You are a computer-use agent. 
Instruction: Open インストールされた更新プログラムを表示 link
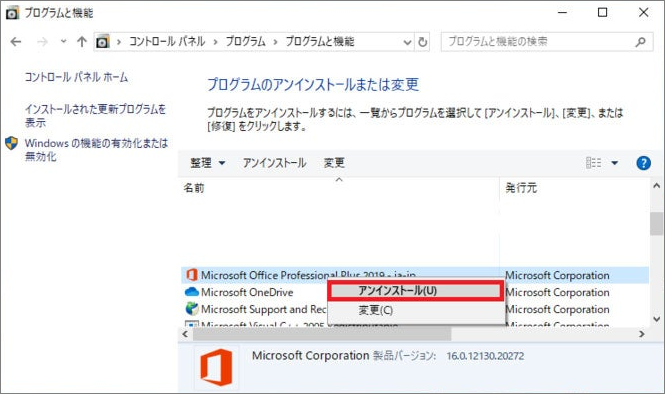tap(95, 116)
